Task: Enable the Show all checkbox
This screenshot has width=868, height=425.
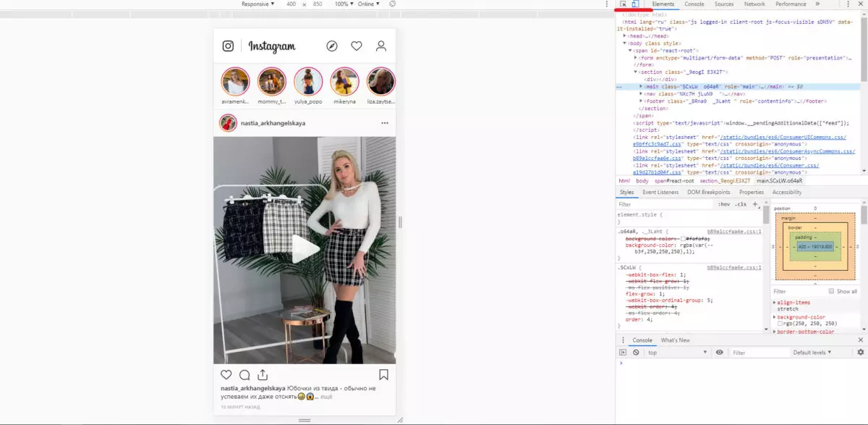Action: (x=831, y=291)
